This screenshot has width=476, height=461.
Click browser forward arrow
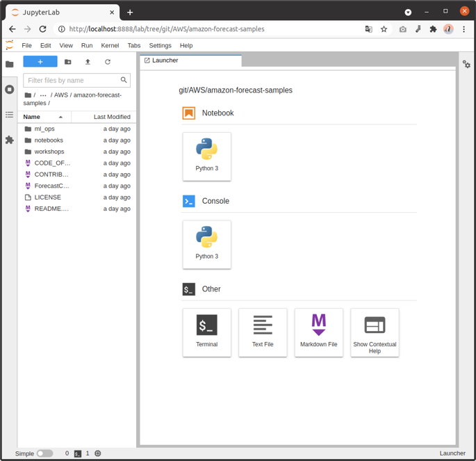27,29
